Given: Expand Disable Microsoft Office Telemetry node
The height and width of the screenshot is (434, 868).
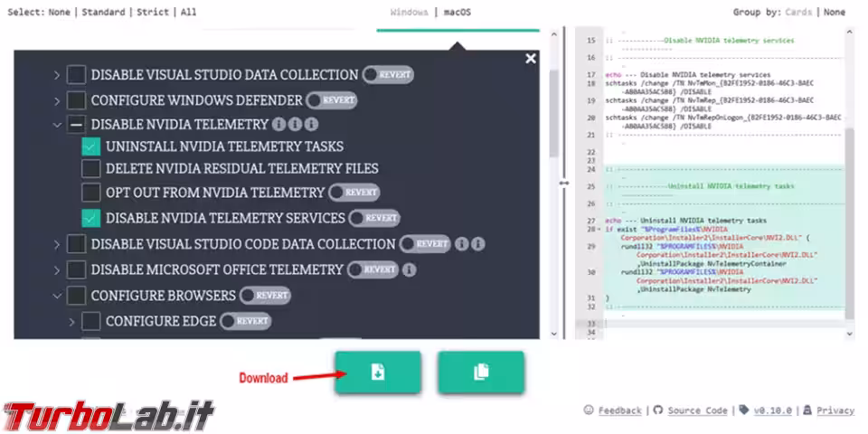Looking at the screenshot, I should point(57,270).
